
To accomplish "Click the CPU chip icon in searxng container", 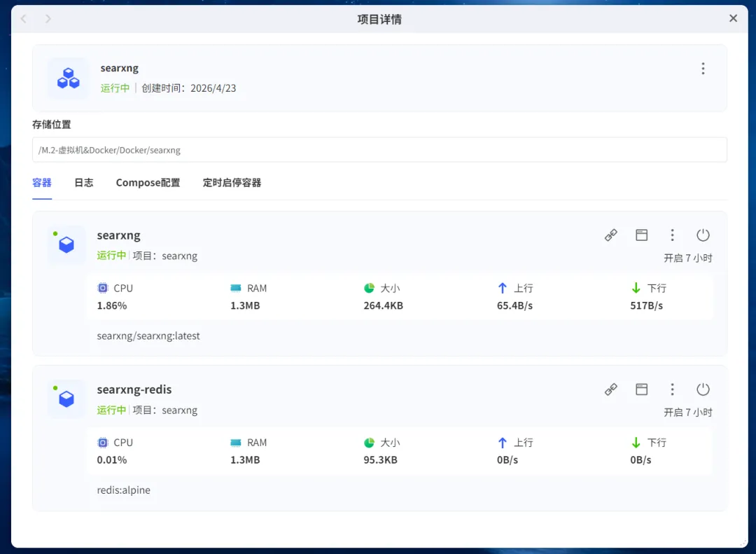I will pyautogui.click(x=103, y=288).
